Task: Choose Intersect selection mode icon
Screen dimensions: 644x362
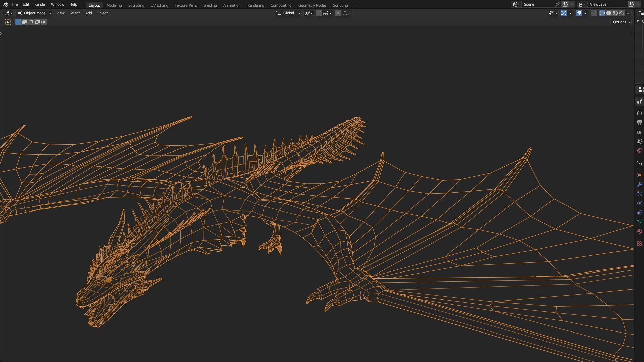Action: pos(44,22)
